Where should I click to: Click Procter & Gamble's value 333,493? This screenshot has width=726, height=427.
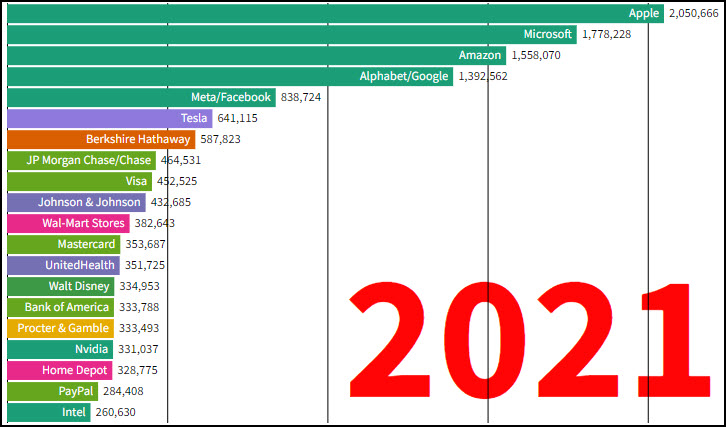tap(139, 328)
